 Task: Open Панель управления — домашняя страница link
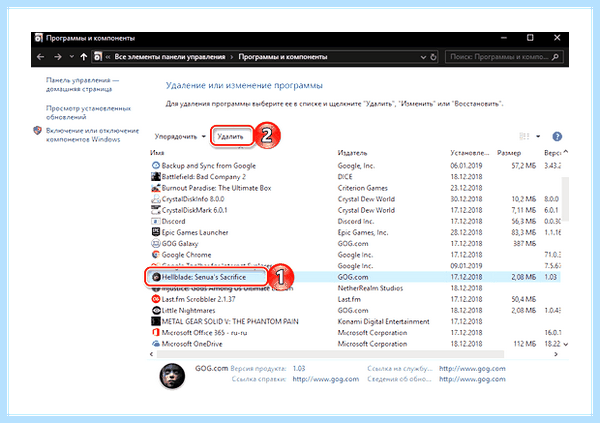pos(82,85)
